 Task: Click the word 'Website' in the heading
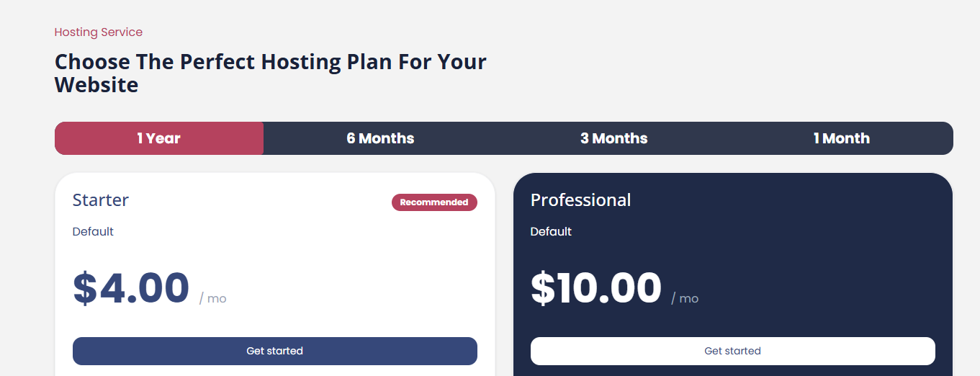pyautogui.click(x=96, y=85)
